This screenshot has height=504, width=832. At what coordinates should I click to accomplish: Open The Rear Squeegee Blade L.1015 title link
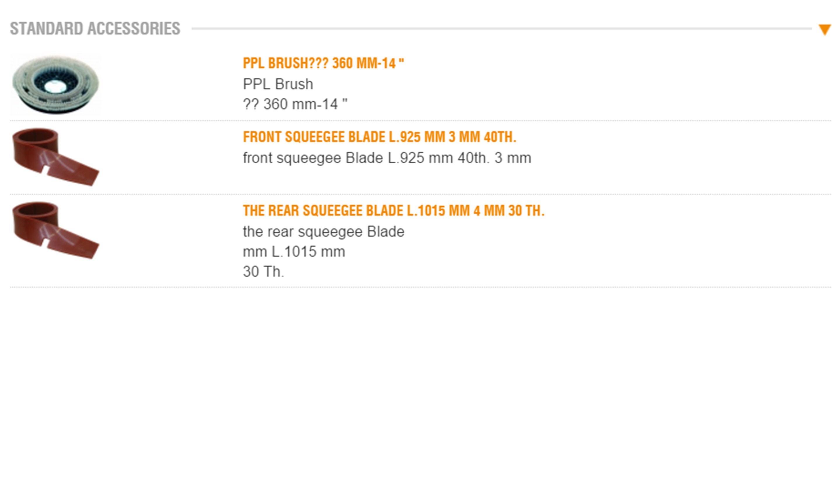(393, 211)
